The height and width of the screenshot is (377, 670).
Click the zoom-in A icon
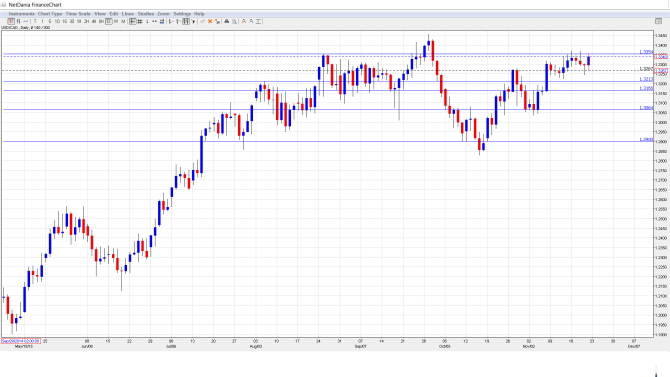tap(244, 21)
